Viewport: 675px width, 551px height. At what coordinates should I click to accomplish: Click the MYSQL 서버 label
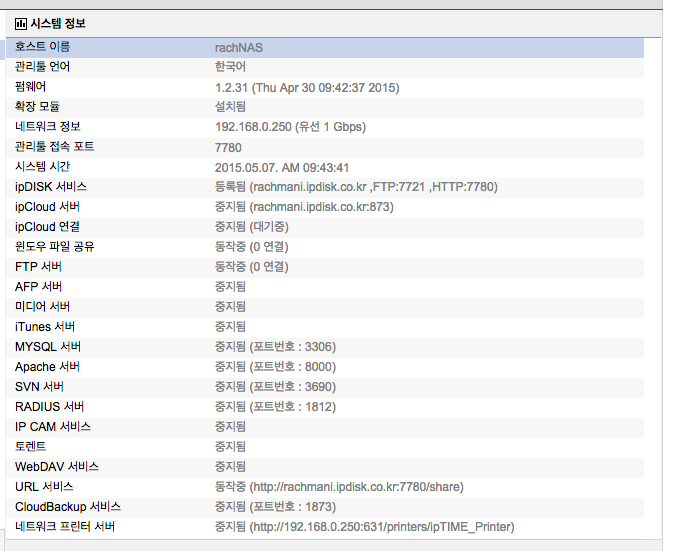48,347
